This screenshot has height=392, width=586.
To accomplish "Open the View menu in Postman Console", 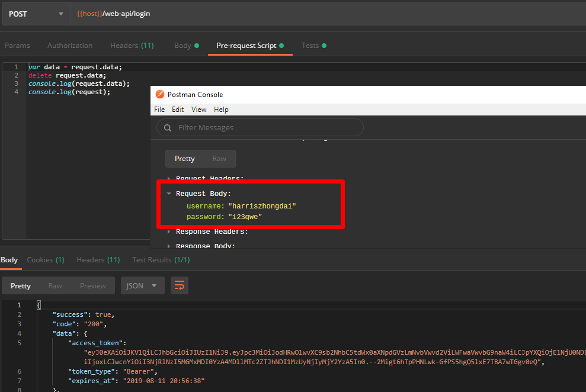I will pos(199,110).
